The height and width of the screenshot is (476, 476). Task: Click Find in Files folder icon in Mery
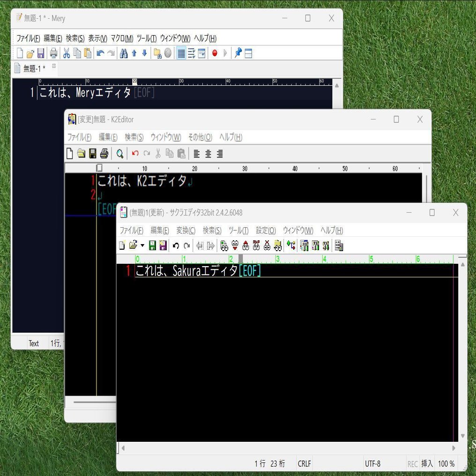pos(157,53)
